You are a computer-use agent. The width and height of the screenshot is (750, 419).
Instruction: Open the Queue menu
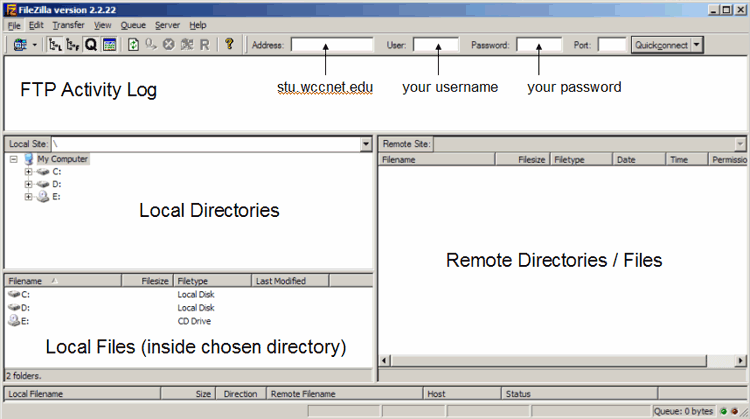pos(133,25)
